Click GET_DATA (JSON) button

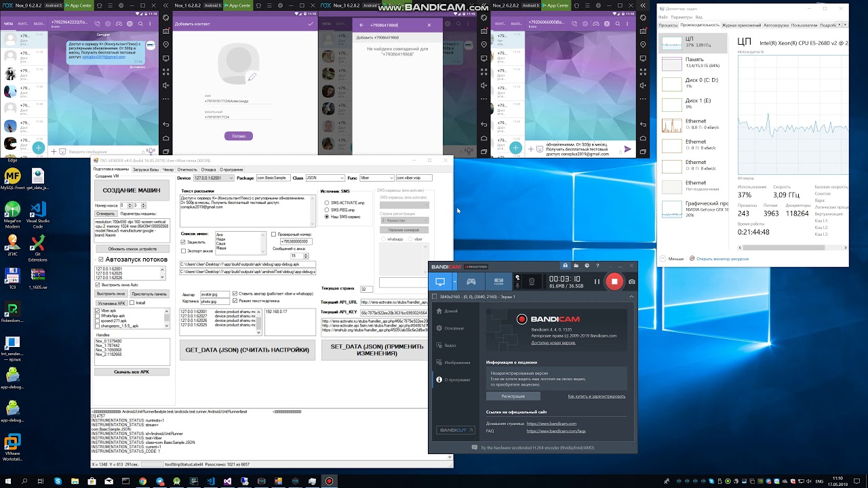pos(247,350)
